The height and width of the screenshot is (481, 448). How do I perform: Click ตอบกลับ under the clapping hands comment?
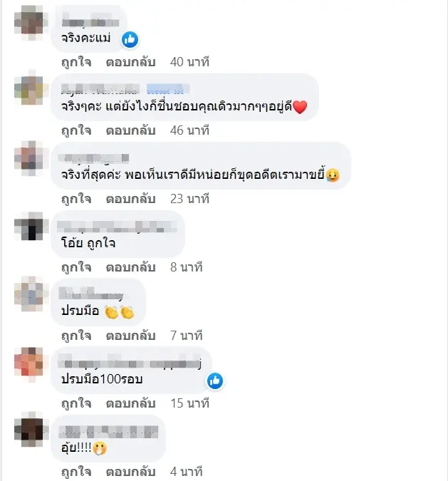point(131,336)
